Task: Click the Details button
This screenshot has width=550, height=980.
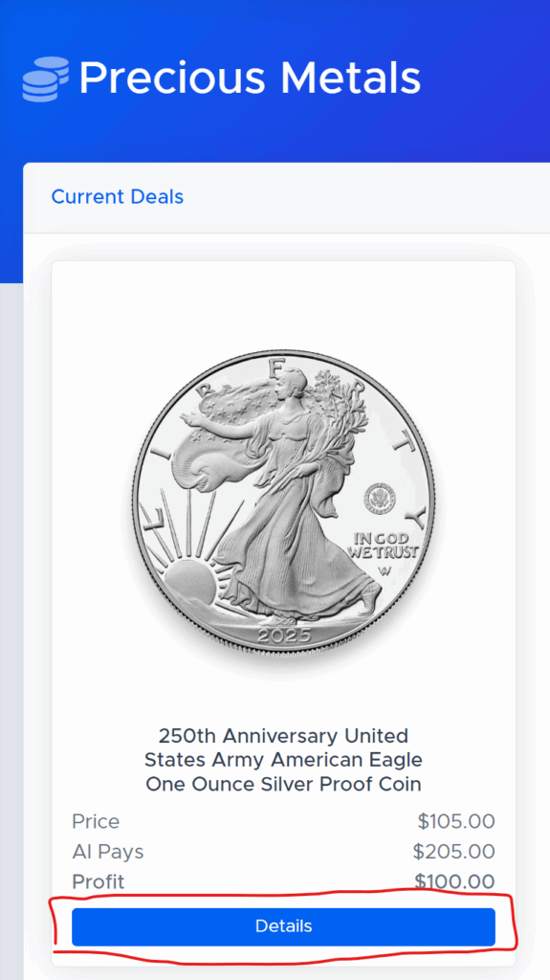Action: coord(284,926)
